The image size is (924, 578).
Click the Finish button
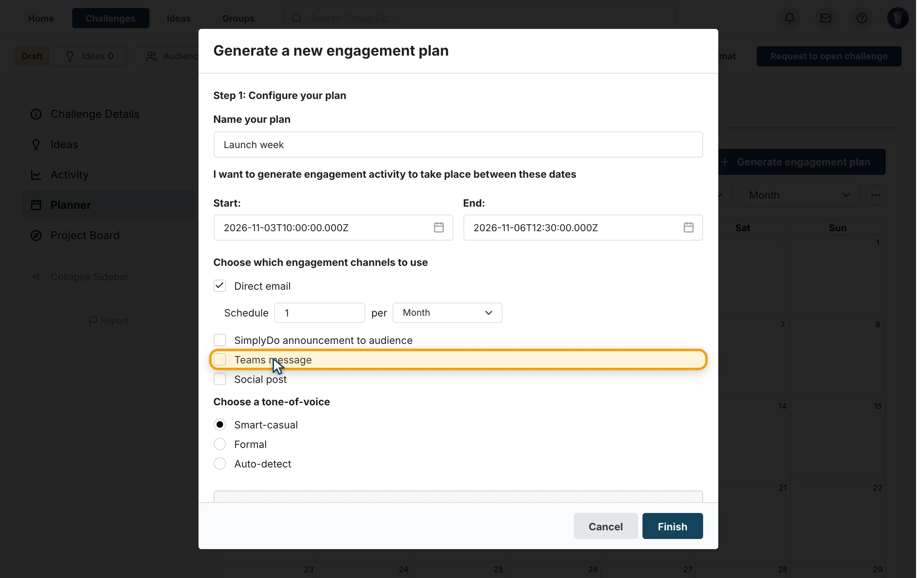[672, 526]
